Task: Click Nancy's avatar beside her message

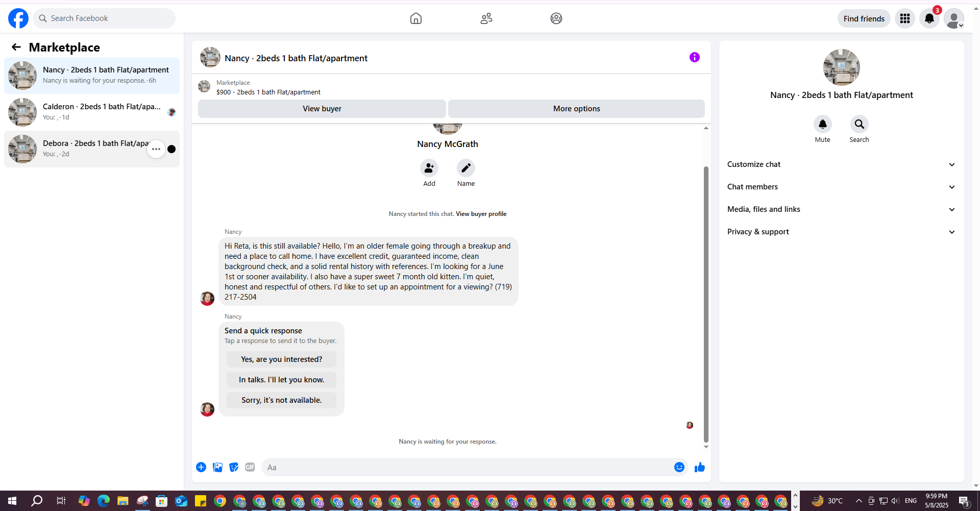Action: (x=207, y=299)
